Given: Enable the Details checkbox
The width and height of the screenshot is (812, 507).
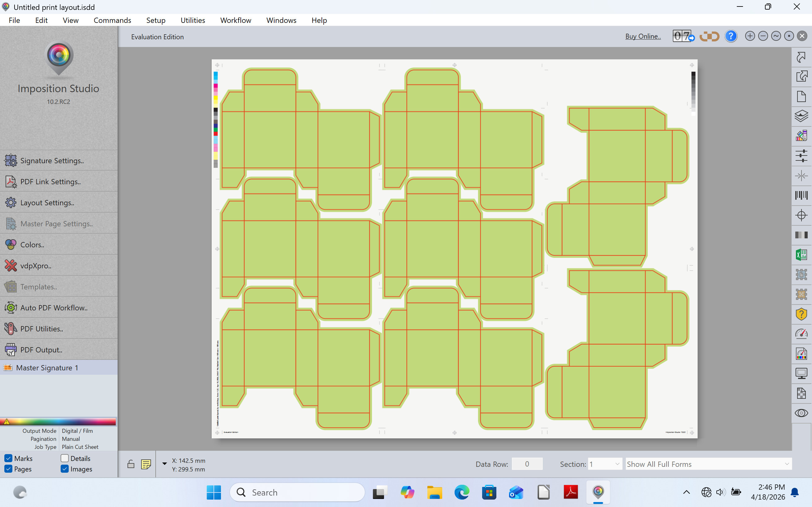Looking at the screenshot, I should point(65,458).
